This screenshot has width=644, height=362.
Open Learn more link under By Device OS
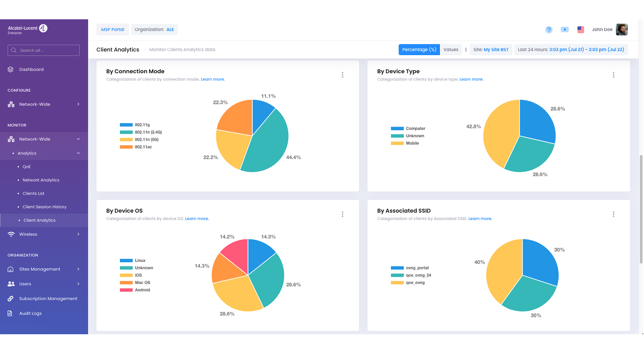click(197, 219)
